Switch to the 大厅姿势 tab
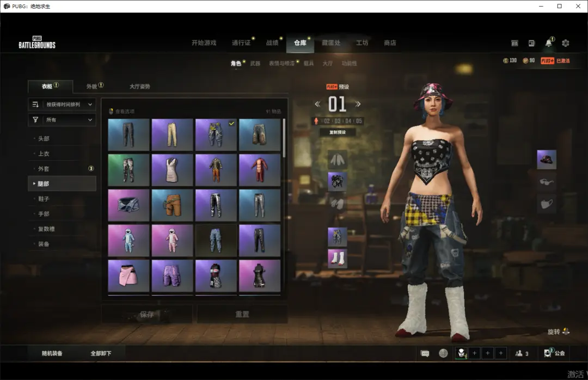 click(x=139, y=86)
